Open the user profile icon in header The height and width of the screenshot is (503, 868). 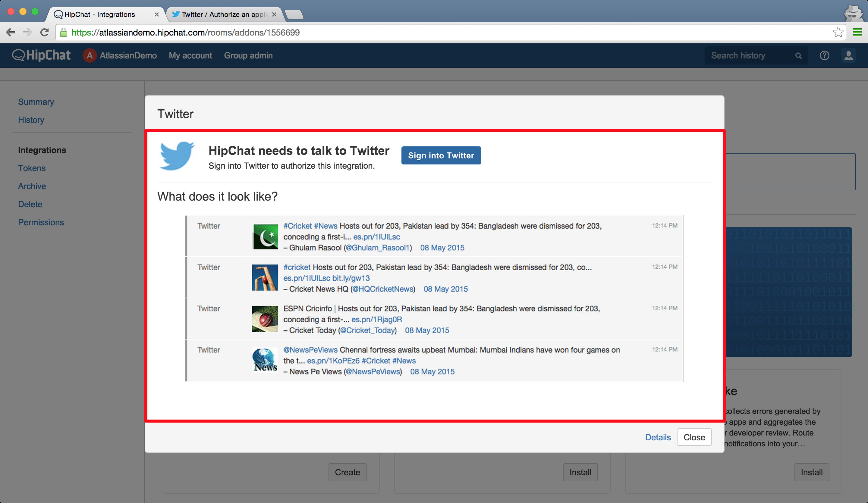click(848, 55)
